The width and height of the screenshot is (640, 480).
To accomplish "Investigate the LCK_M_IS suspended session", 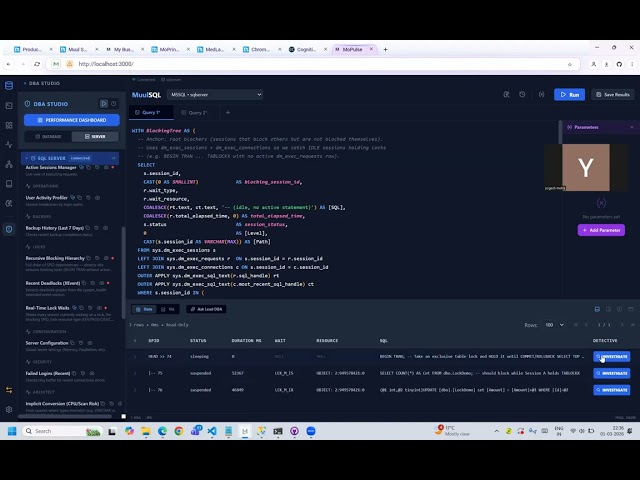I will (x=611, y=373).
